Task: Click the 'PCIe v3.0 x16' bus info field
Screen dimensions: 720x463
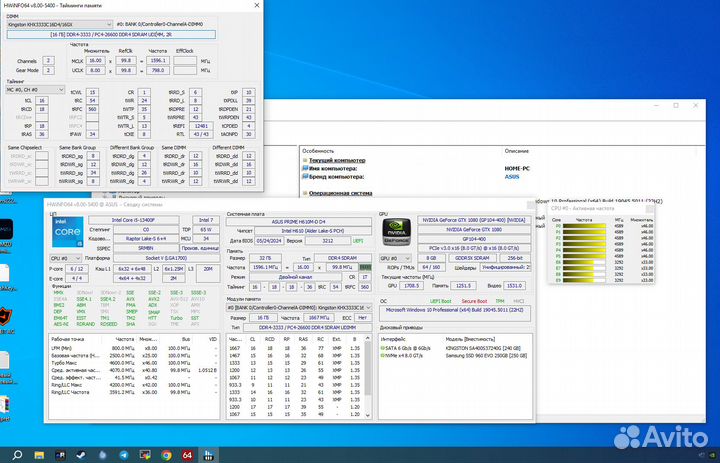Action: 474,248
